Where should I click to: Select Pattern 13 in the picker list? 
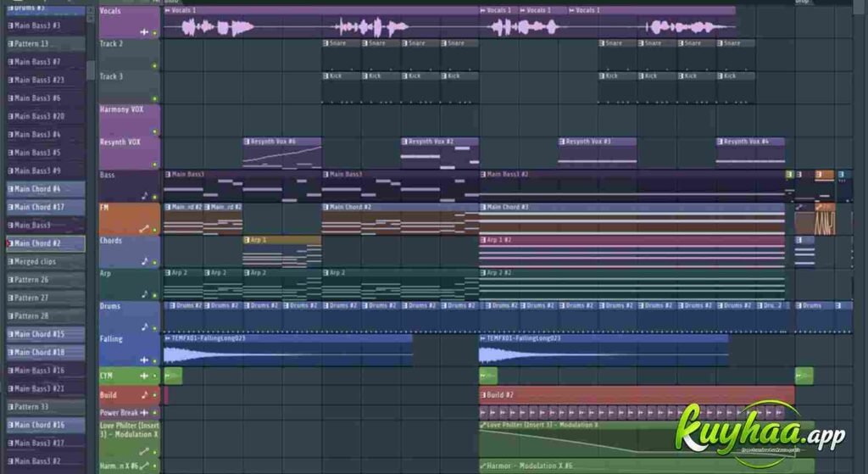coord(46,44)
